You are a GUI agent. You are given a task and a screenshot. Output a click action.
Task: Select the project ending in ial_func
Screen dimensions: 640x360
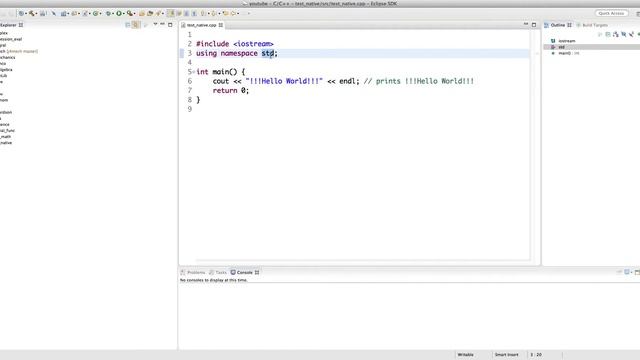[7, 131]
